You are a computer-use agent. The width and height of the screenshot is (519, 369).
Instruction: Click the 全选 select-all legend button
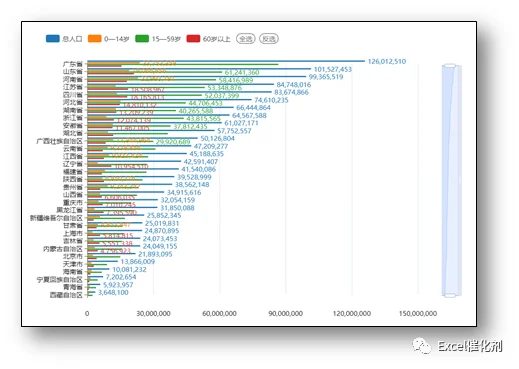(x=246, y=39)
